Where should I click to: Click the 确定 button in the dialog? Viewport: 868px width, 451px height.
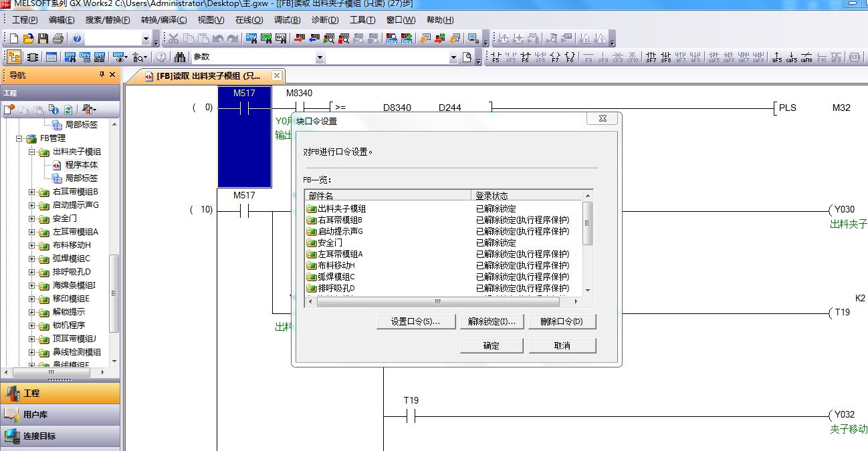pyautogui.click(x=491, y=345)
